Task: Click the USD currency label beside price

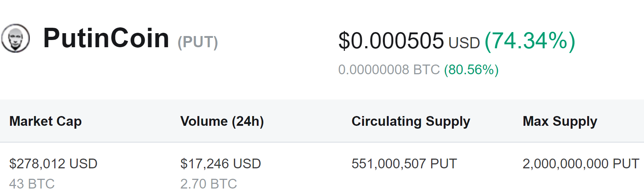Action: pos(464,43)
